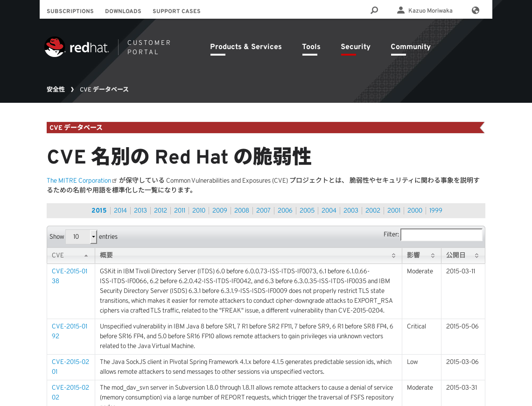Select year 2006 filter
The image size is (532, 406).
coord(285,210)
